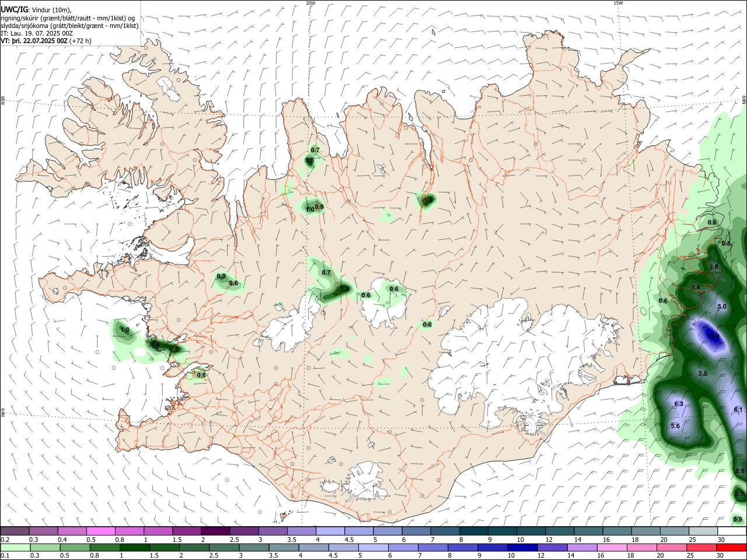Click the "15W" longitude label
Image resolution: width=747 pixels, height=560 pixels.
point(617,3)
